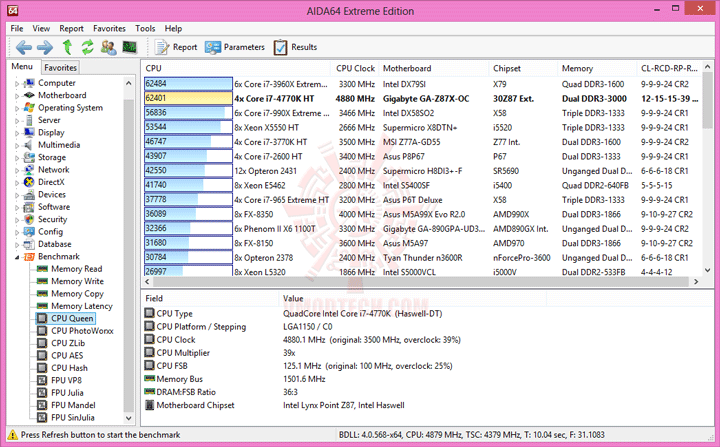720x447 pixels.
Task: Switch to the Menu tab
Action: click(22, 67)
